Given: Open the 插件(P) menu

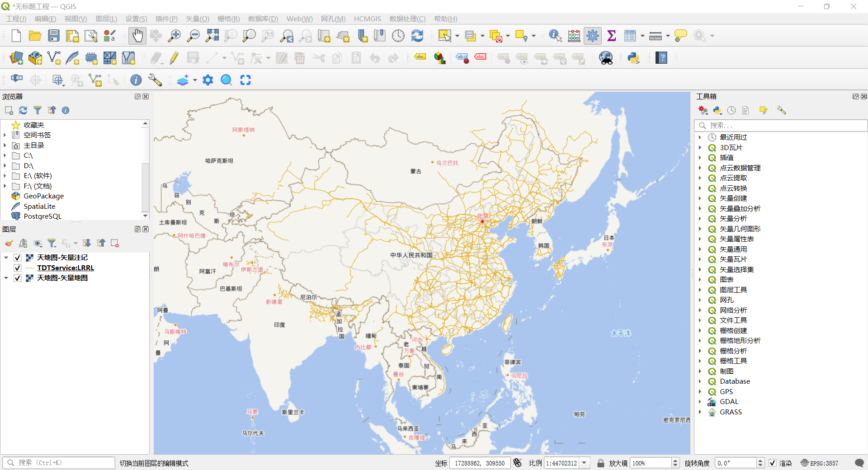Looking at the screenshot, I should pyautogui.click(x=166, y=19).
